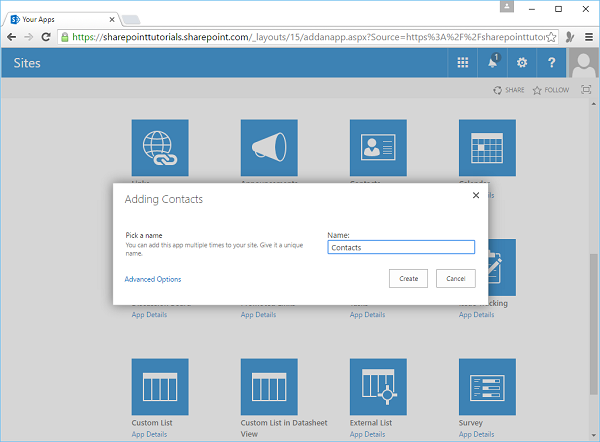The height and width of the screenshot is (442, 600).
Task: Switch to the Your Apps browser tab
Action: (x=60, y=17)
